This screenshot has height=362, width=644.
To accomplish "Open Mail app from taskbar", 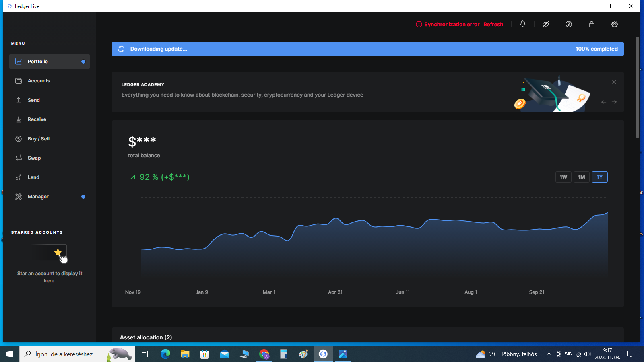I will pos(225,354).
